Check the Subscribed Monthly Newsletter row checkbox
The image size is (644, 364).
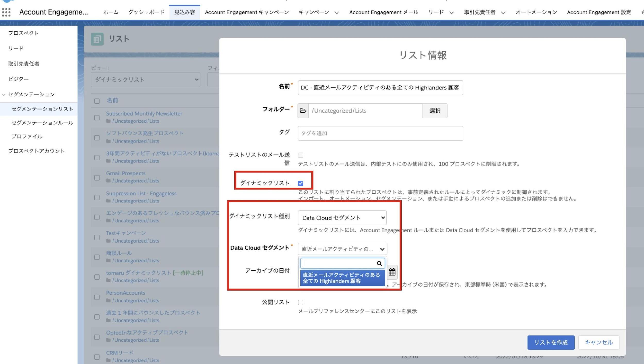97,118
